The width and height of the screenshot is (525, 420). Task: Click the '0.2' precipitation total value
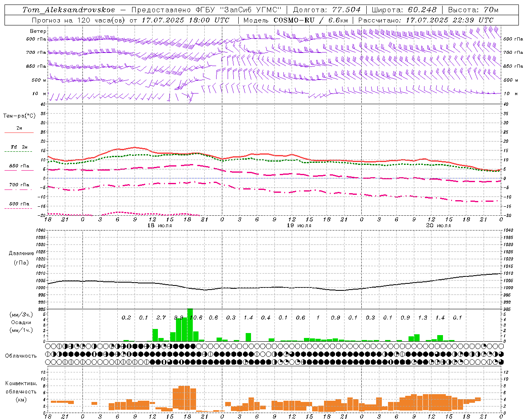pyautogui.click(x=126, y=317)
